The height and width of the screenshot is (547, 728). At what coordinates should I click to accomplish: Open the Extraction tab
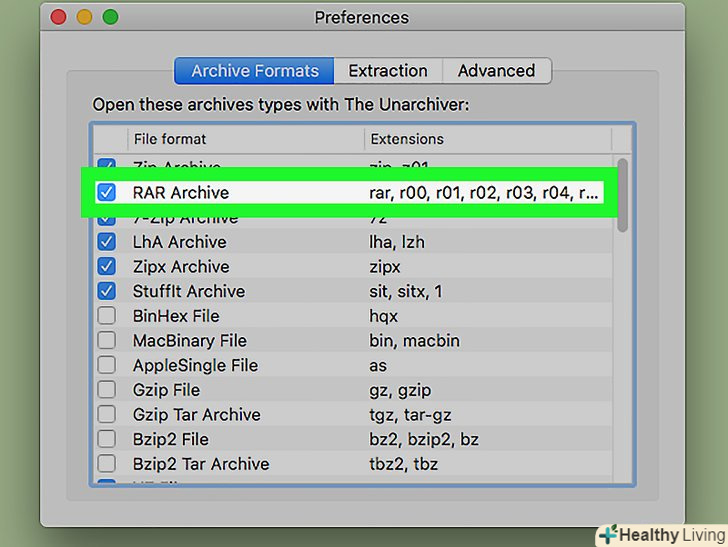[388, 71]
